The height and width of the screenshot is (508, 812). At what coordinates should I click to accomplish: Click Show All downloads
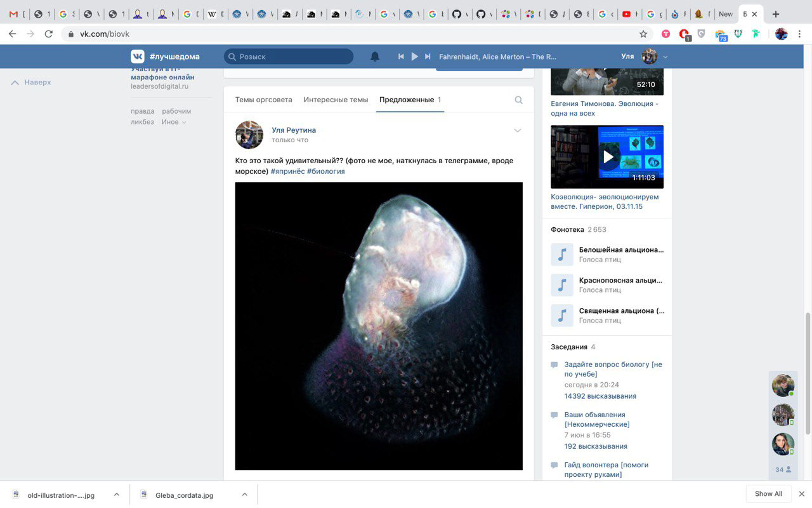pos(768,494)
